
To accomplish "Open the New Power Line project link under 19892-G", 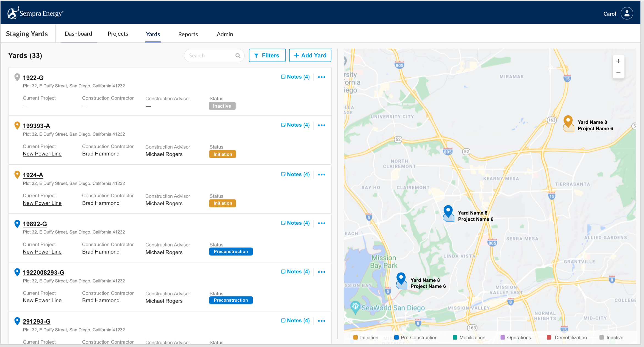I will 42,252.
